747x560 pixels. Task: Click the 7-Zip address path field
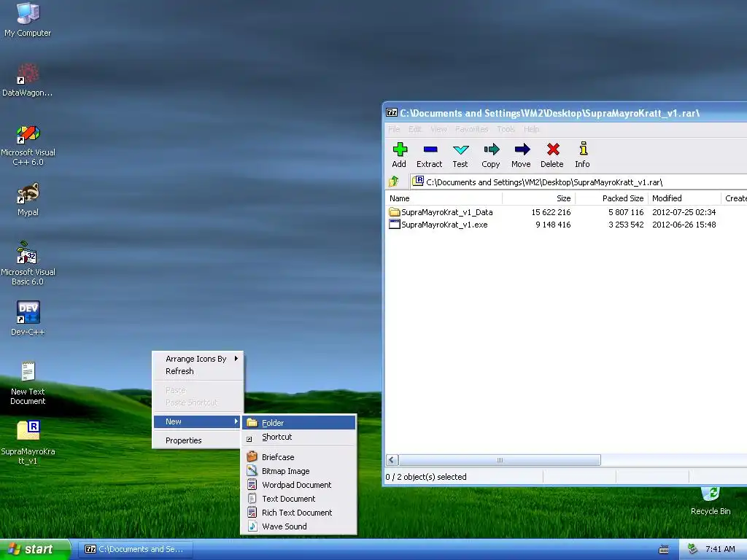[x=578, y=182]
